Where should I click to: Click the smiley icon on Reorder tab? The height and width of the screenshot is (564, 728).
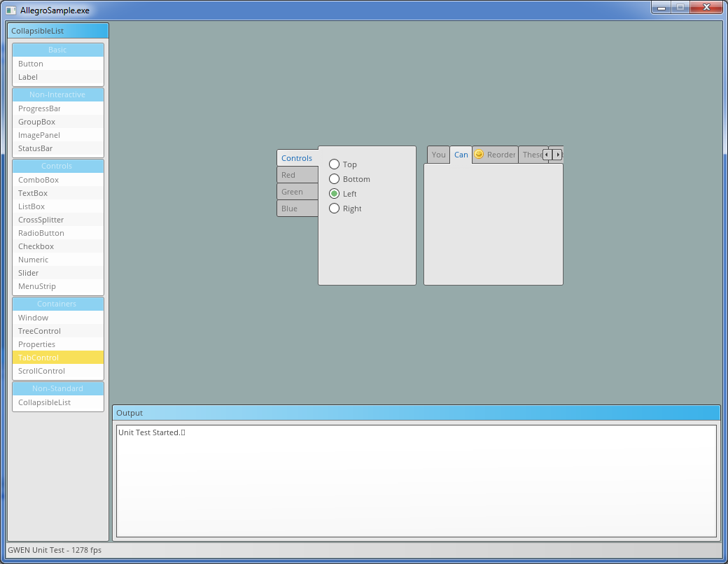click(479, 155)
